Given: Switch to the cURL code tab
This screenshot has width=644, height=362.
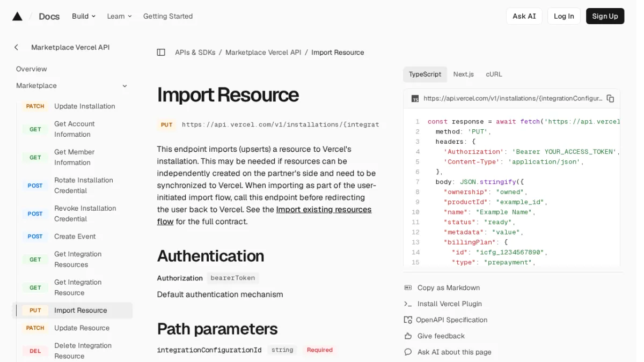Looking at the screenshot, I should click(x=494, y=75).
